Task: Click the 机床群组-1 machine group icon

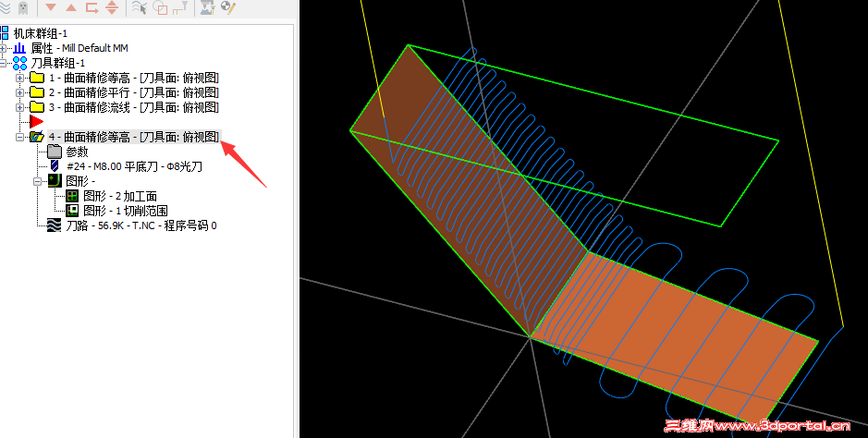Action: (5, 33)
